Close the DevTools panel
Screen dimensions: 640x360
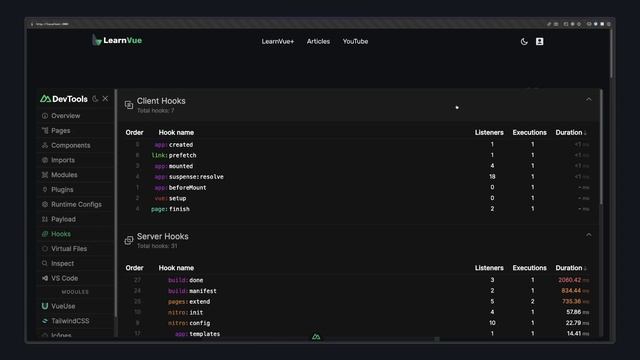pyautogui.click(x=105, y=99)
